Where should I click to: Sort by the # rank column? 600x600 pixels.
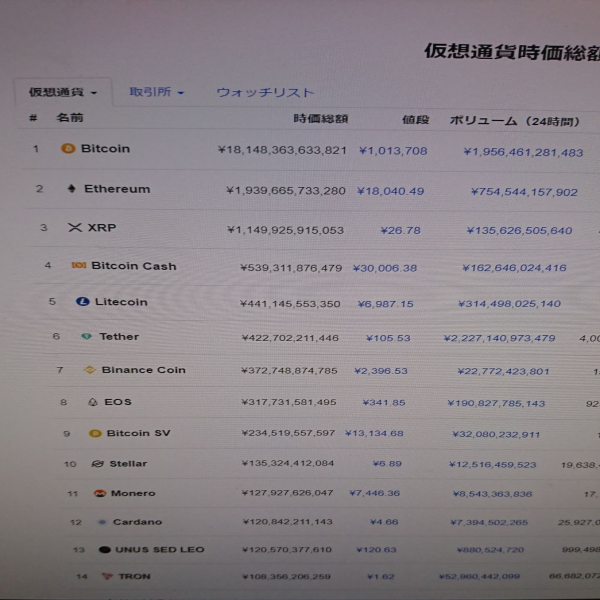33,118
